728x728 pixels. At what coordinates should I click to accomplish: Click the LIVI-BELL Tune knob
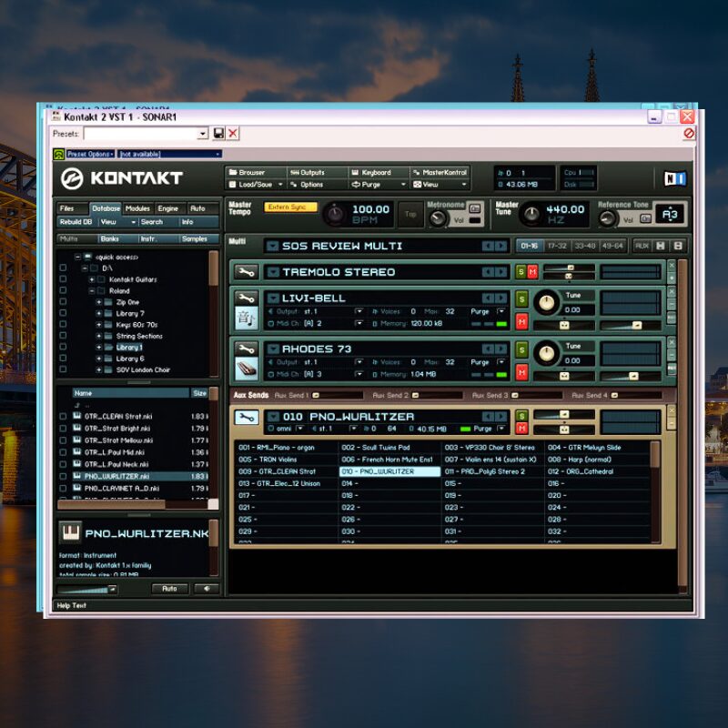coord(547,303)
